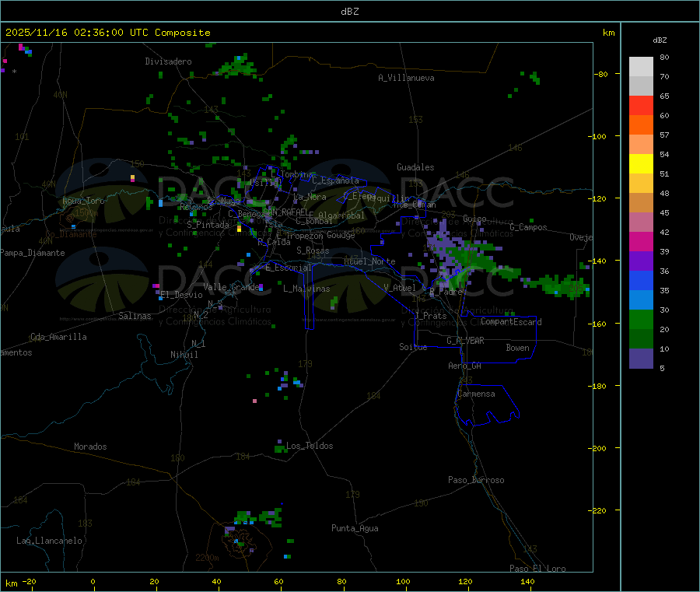Click the 'C_Española' map label
Image resolution: width=700 pixels, height=592 pixels.
tap(335, 180)
